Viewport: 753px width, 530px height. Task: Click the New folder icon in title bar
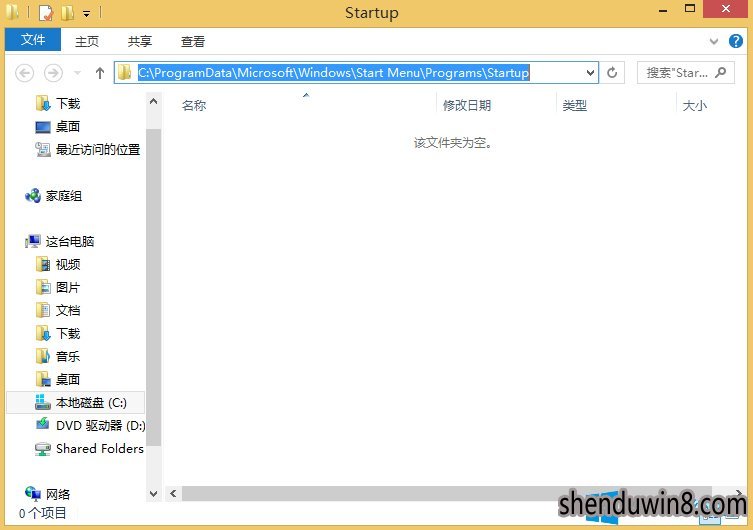coord(67,13)
